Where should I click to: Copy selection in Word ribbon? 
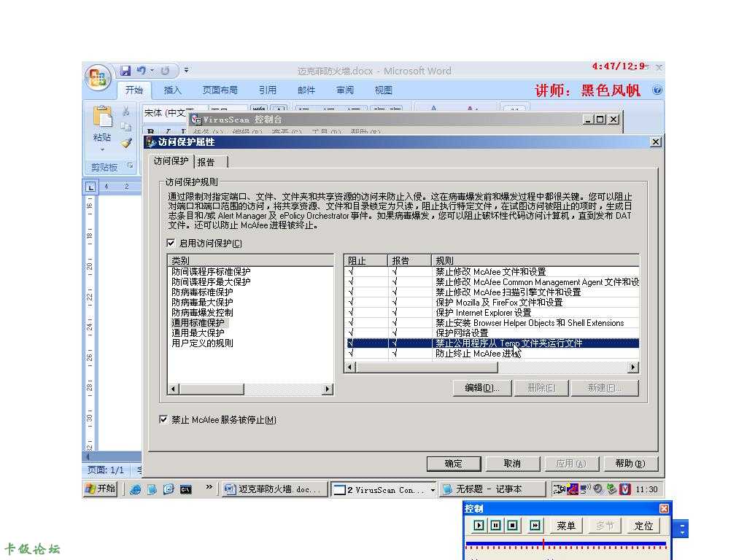tap(125, 127)
